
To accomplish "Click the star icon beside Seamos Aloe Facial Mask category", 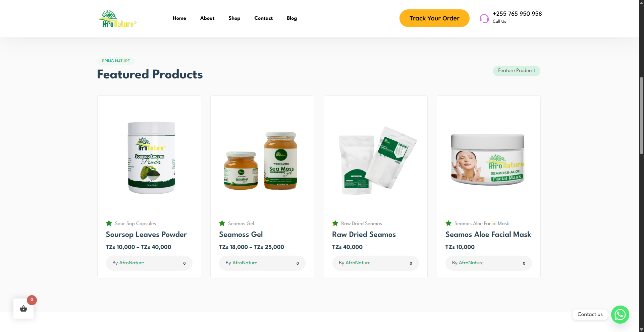I will tap(448, 223).
